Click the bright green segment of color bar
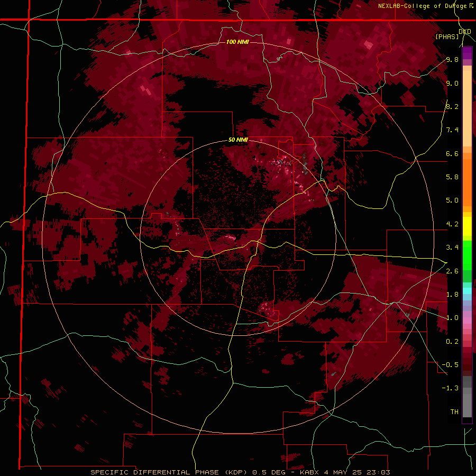Image resolution: width=476 pixels, height=476 pixels. 467,257
